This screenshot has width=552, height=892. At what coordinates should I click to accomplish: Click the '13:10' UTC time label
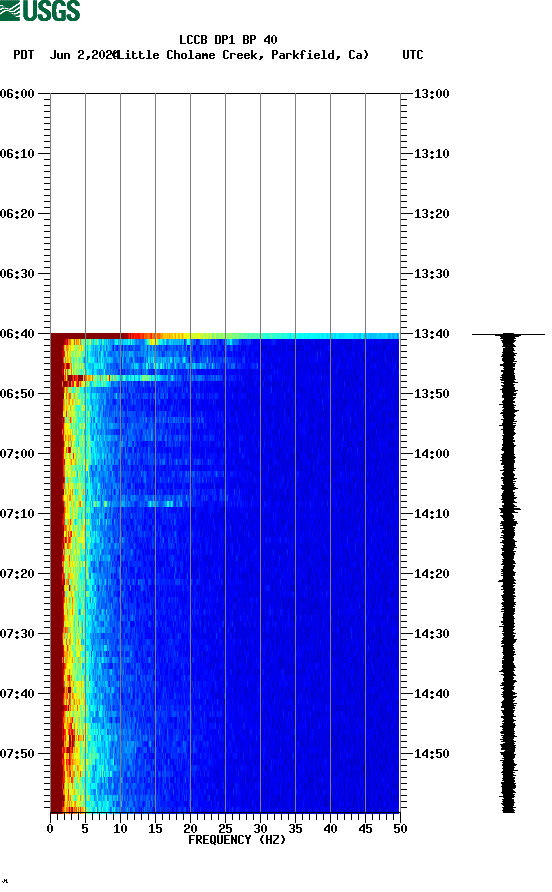(x=432, y=154)
